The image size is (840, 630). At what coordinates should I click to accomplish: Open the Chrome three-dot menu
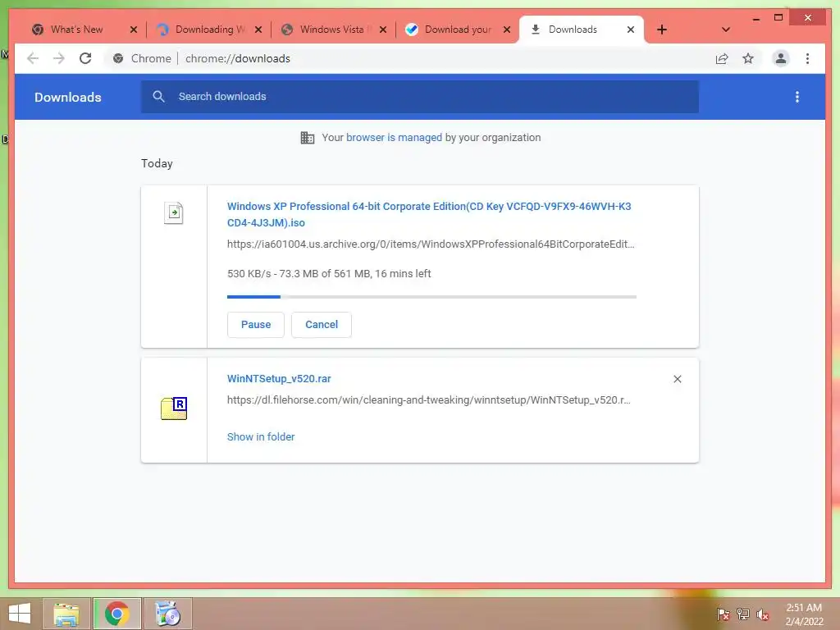(x=807, y=58)
